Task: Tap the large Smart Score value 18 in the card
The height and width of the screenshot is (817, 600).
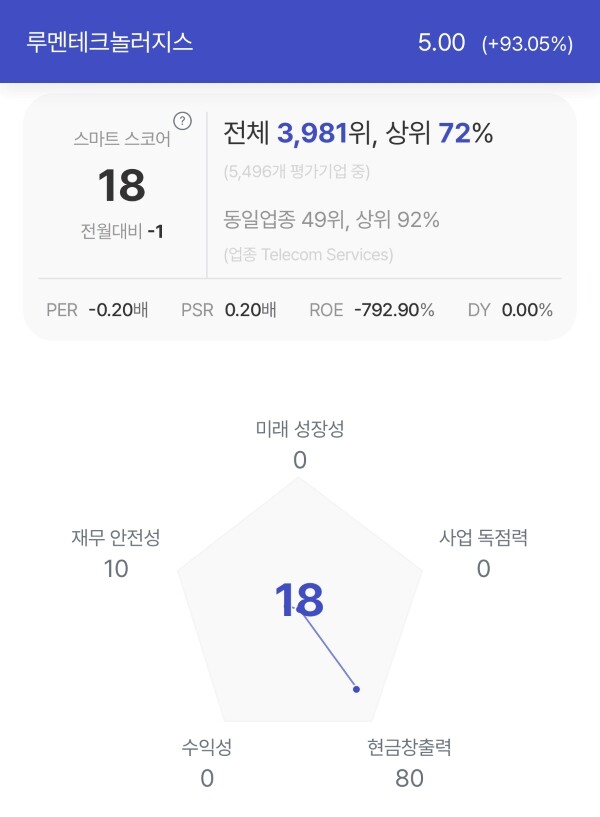Action: pyautogui.click(x=121, y=185)
